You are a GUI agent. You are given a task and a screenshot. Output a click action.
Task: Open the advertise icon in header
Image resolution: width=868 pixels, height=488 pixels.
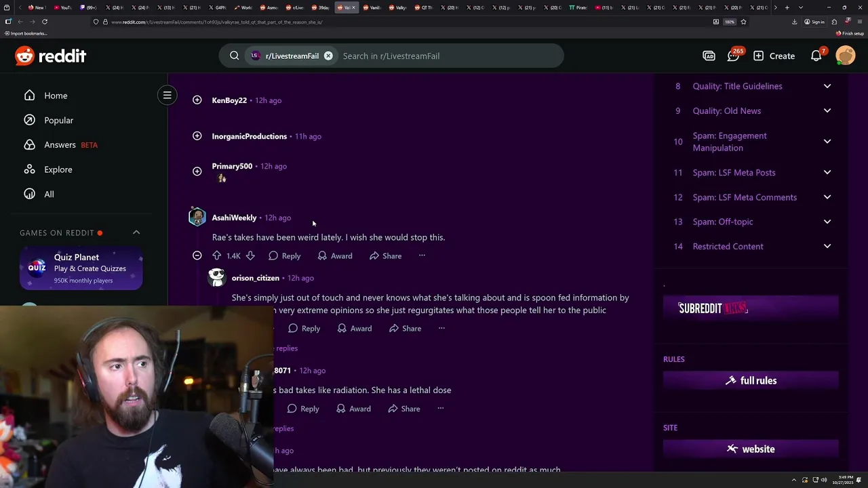709,56
